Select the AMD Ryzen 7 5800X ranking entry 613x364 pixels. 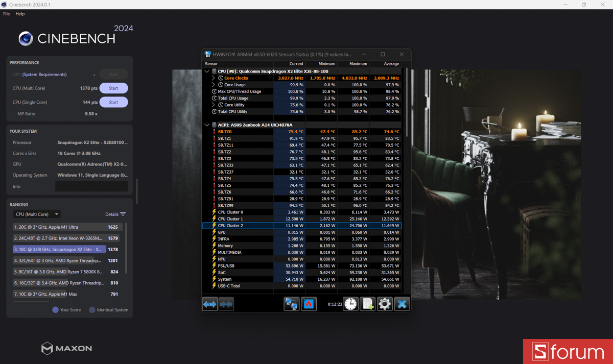coord(67,272)
